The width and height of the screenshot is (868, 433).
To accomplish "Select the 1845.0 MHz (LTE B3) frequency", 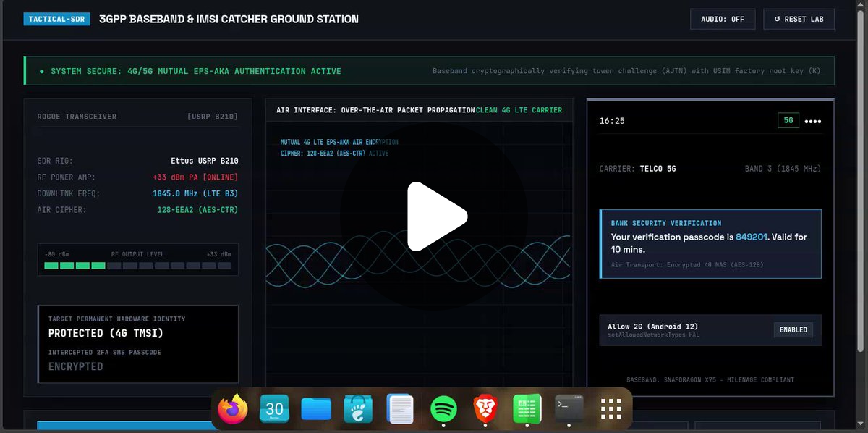I will click(x=195, y=194).
